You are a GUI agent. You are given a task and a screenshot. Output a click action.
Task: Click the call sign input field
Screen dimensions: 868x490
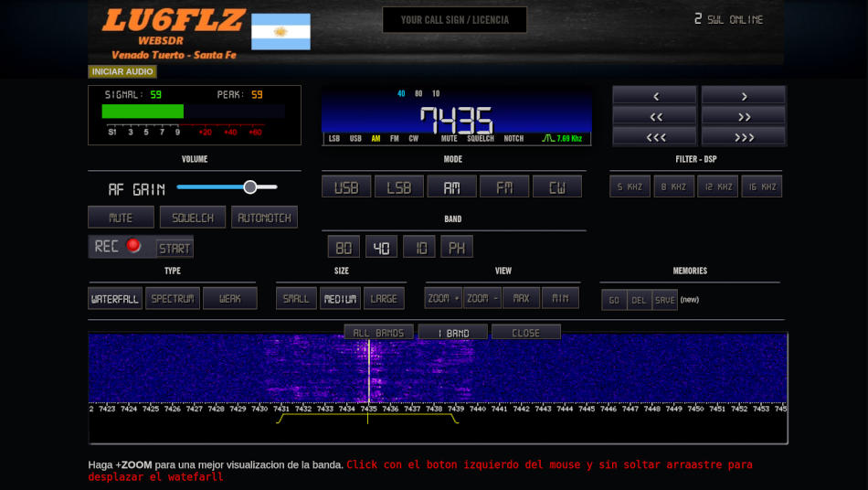tap(454, 20)
